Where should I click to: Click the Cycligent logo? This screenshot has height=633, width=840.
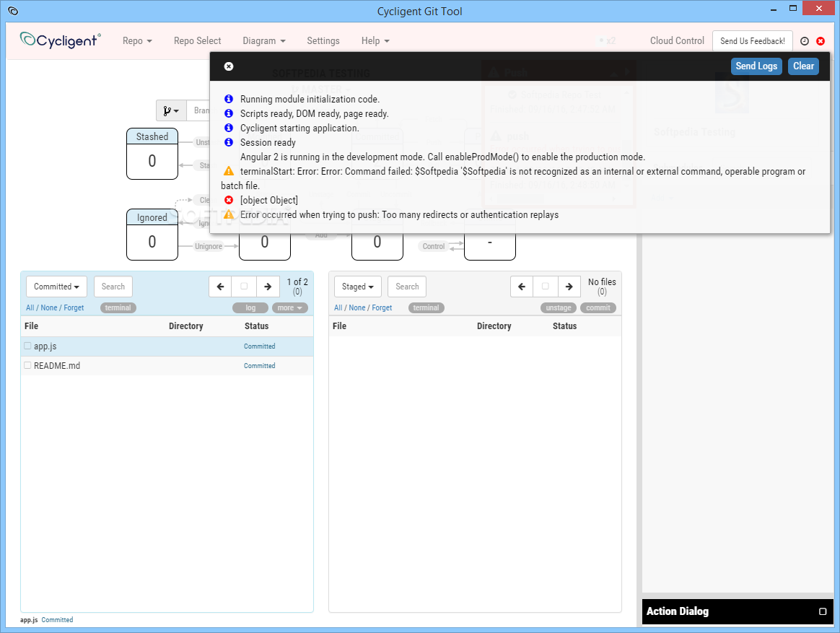(60, 40)
